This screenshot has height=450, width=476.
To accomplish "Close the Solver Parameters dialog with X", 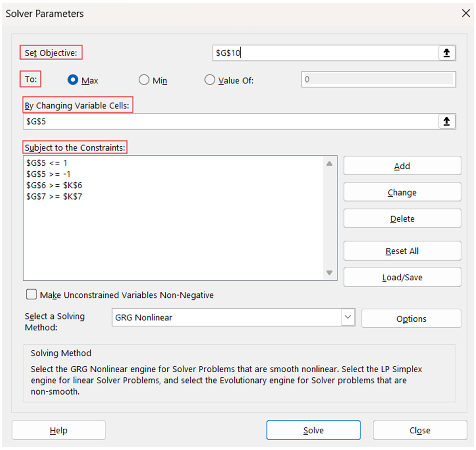I will pos(466,13).
